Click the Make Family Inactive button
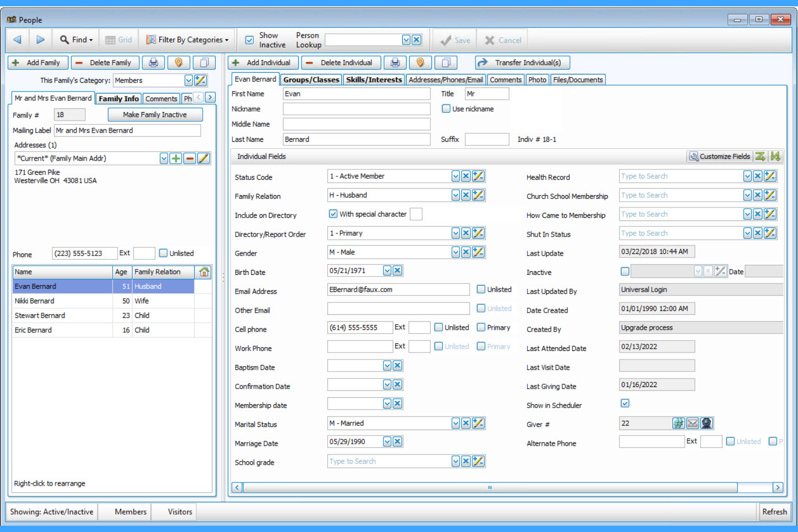 tap(155, 114)
